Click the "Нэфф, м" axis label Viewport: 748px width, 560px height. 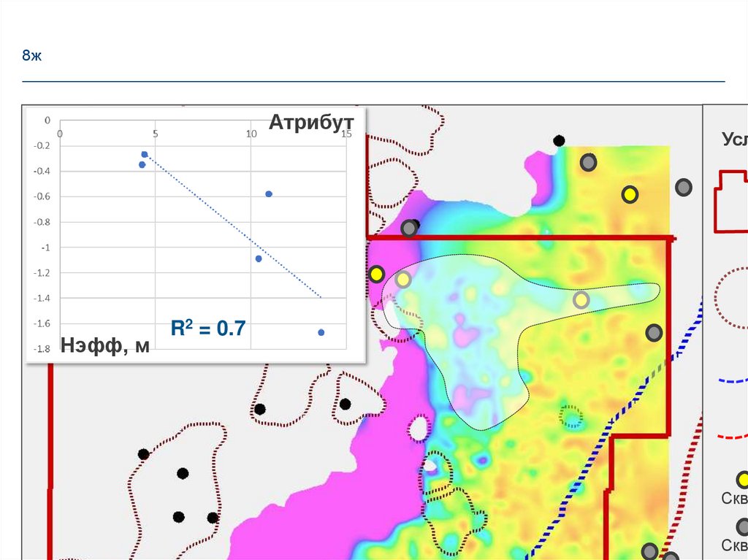[105, 345]
